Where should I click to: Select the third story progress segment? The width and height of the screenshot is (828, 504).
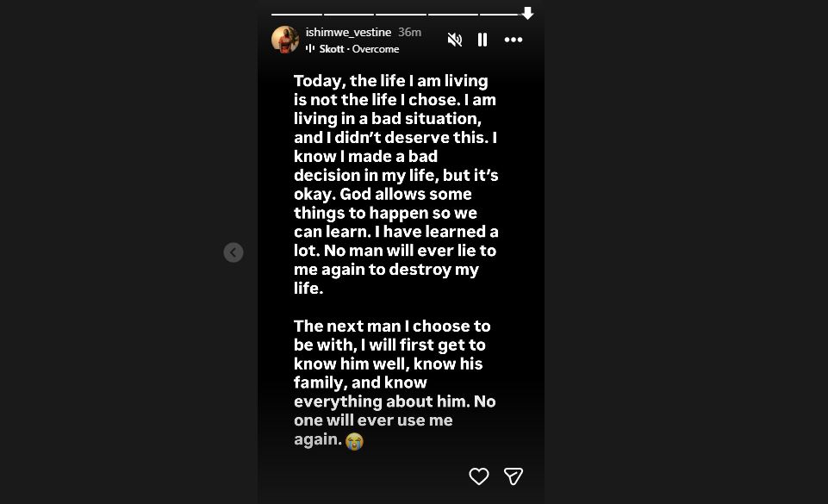(401, 14)
